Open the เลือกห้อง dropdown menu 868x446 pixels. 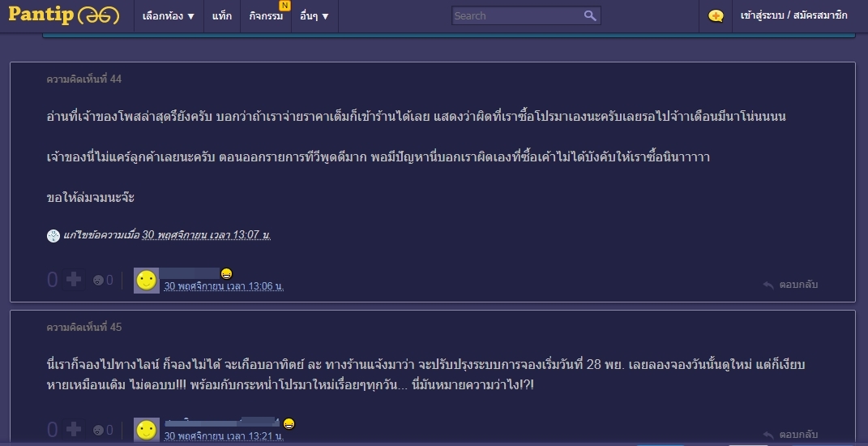[x=169, y=16]
